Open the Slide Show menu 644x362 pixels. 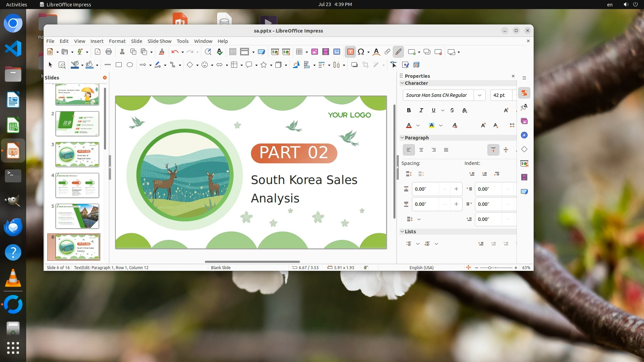click(159, 41)
